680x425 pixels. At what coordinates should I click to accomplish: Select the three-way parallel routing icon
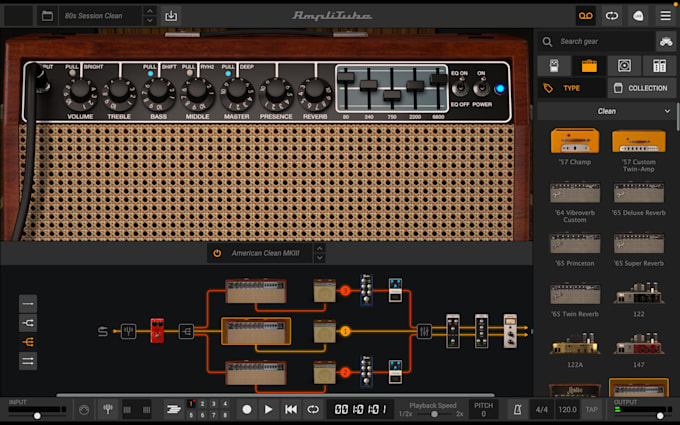(x=28, y=342)
